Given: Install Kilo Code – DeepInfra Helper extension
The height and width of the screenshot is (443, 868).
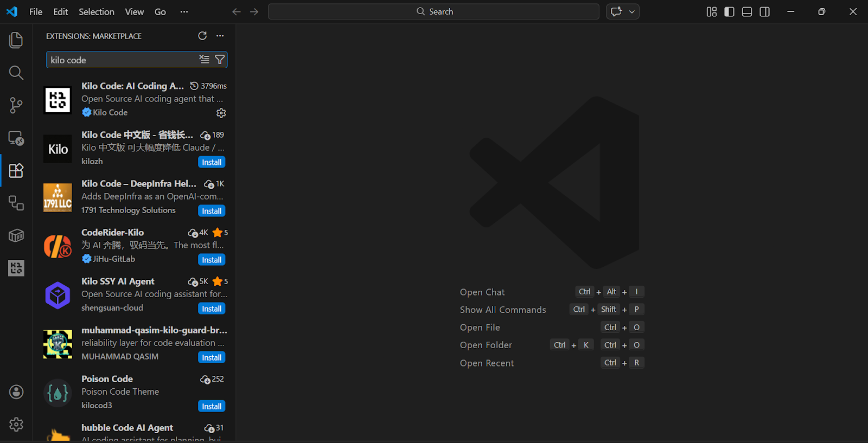Looking at the screenshot, I should point(212,211).
